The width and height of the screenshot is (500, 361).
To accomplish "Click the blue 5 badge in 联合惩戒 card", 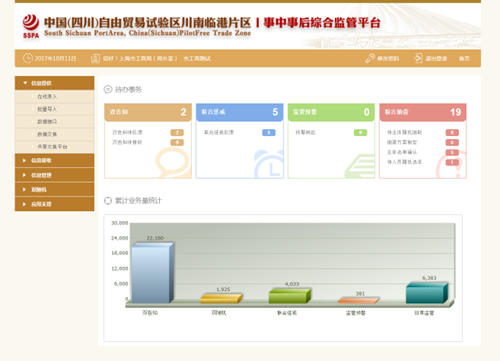I will click(269, 133).
